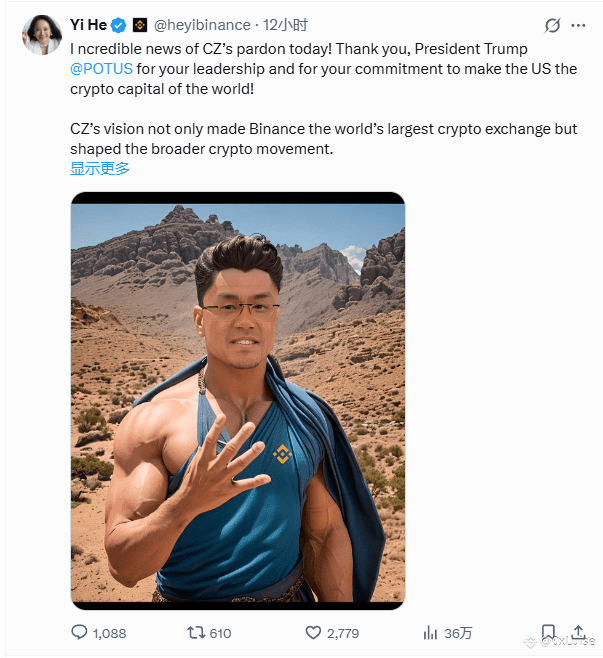Click the 36万 views count
The width and height of the screenshot is (603, 658).
click(458, 633)
